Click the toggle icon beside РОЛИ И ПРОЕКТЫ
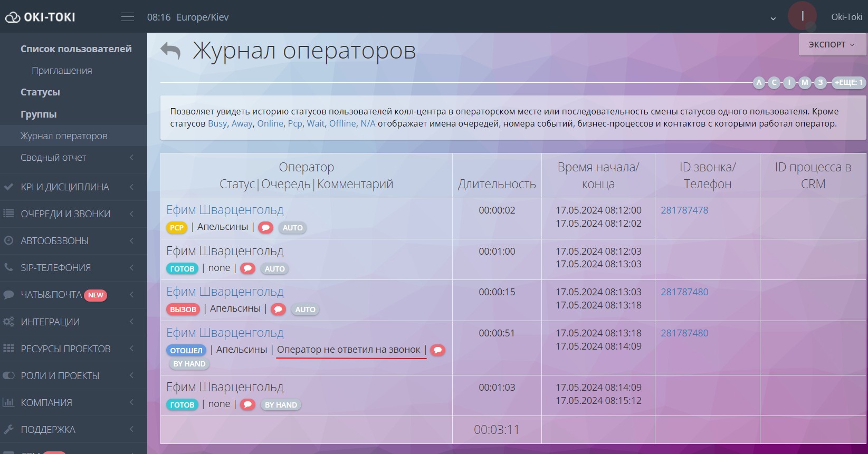This screenshot has height=454, width=868. pos(8,375)
